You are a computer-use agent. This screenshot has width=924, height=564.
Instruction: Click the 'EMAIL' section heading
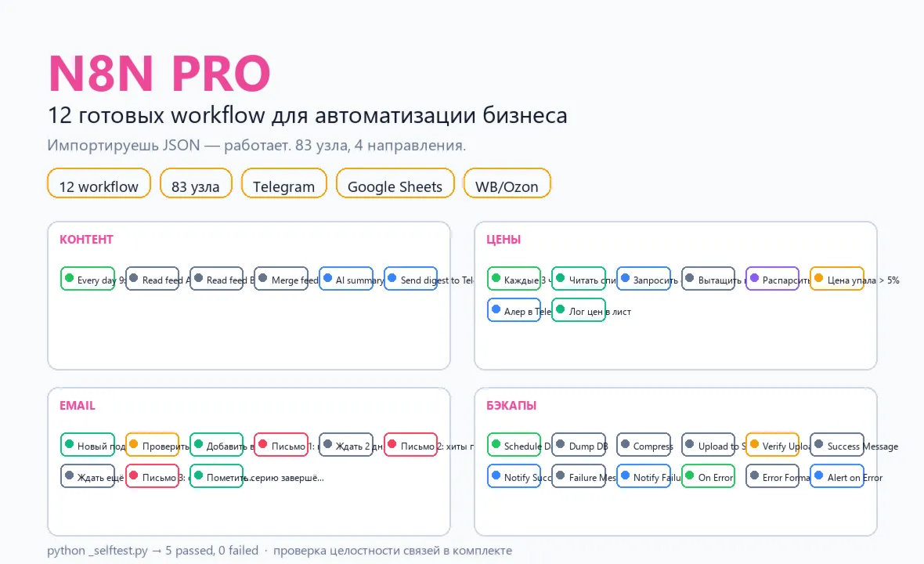click(78, 406)
